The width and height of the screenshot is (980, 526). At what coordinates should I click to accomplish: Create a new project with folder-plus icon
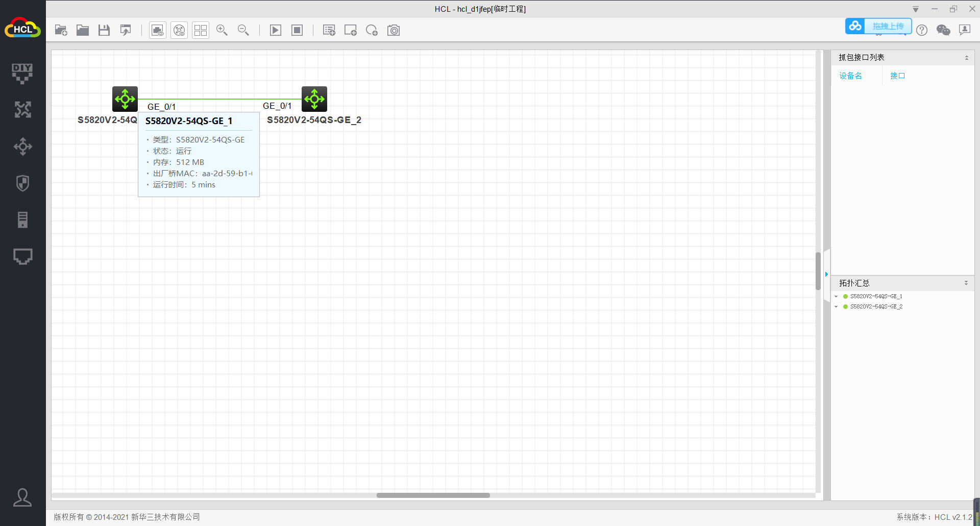(61, 30)
